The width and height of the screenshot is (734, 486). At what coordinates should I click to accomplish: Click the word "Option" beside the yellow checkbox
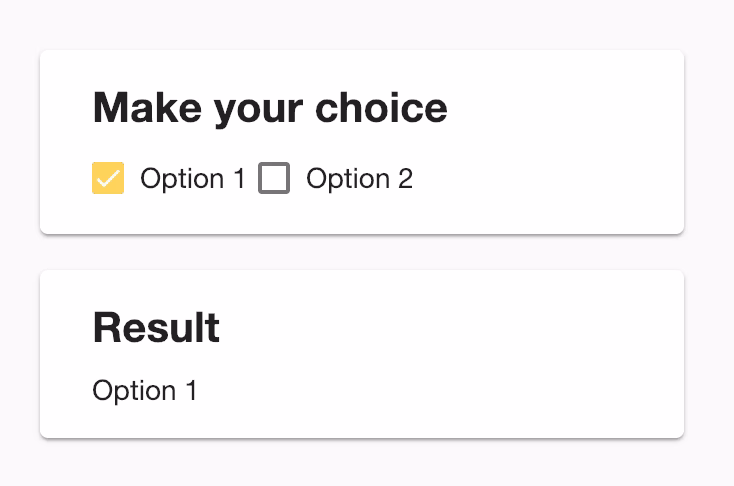pos(182,179)
